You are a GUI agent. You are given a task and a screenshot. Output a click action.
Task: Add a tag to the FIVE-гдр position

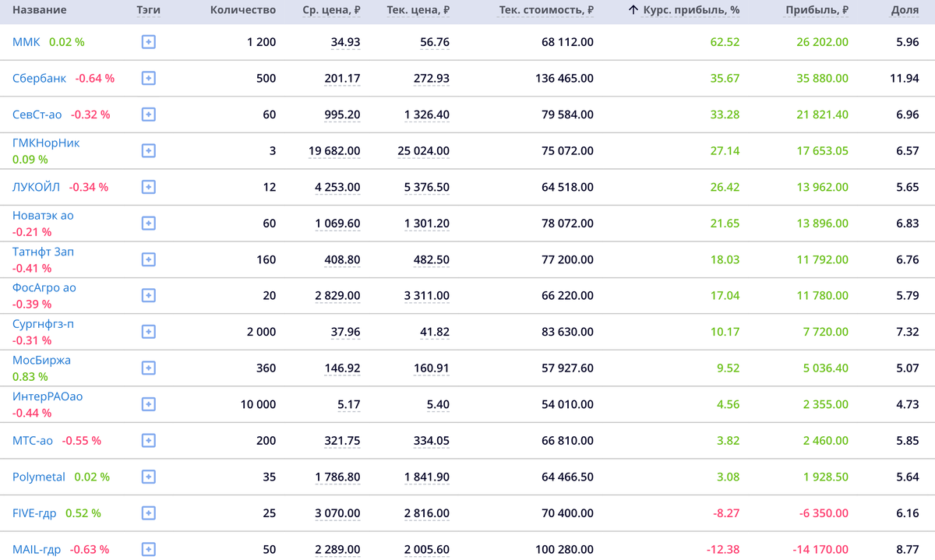point(149,513)
